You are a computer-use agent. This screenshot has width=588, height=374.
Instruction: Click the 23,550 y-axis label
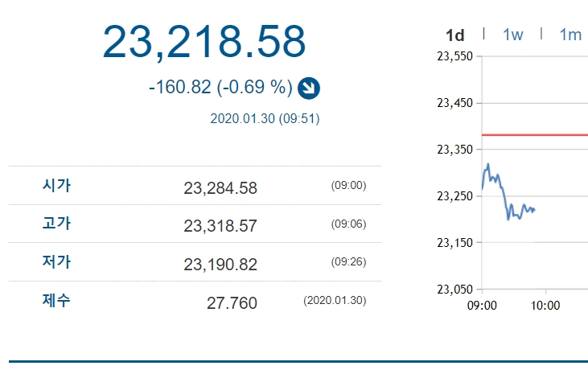(454, 56)
